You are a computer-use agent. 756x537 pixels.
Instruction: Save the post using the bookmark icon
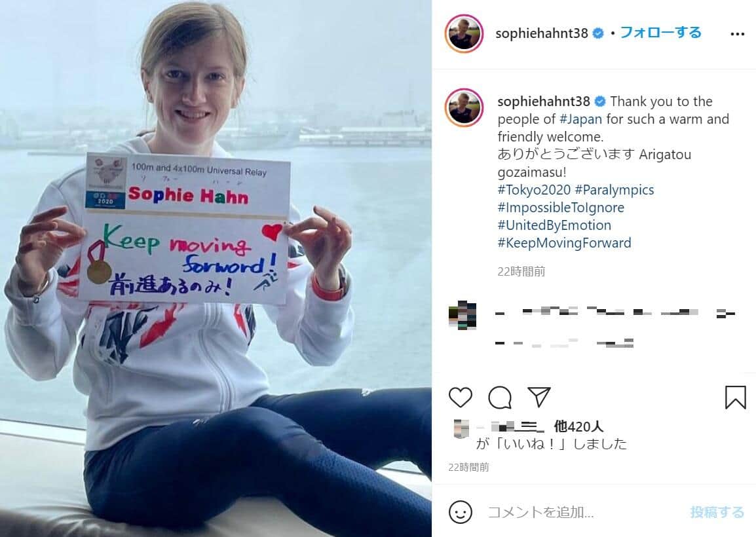coord(735,396)
